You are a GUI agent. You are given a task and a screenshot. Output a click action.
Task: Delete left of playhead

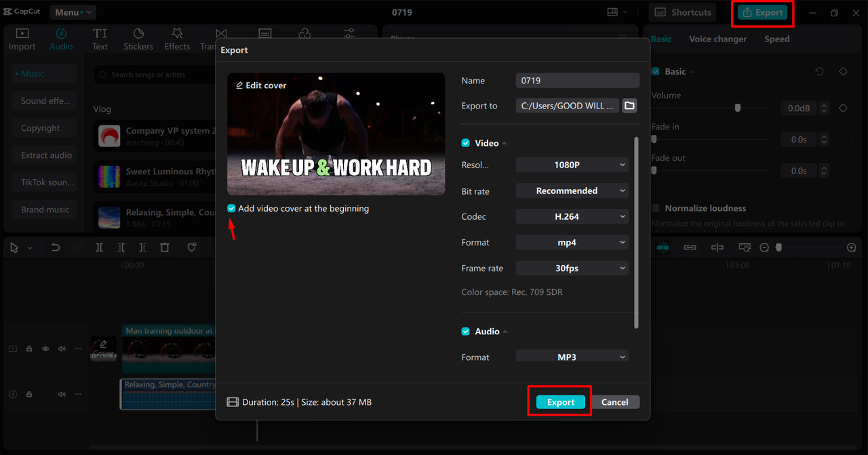pyautogui.click(x=121, y=248)
